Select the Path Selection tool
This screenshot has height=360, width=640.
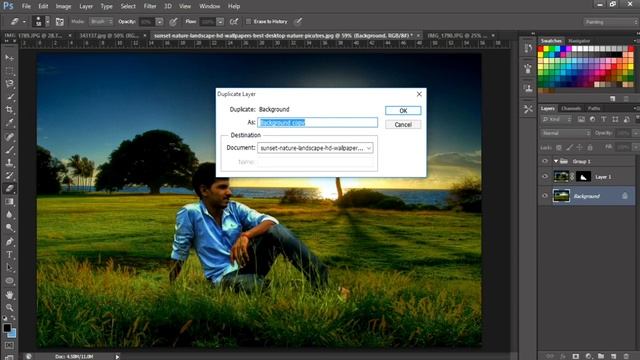click(9, 268)
